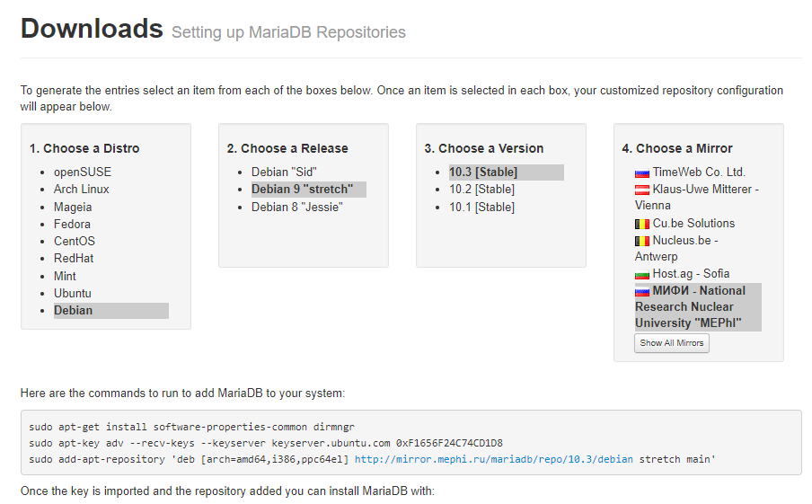
Task: Select openSUSE as the distro
Action: point(83,172)
